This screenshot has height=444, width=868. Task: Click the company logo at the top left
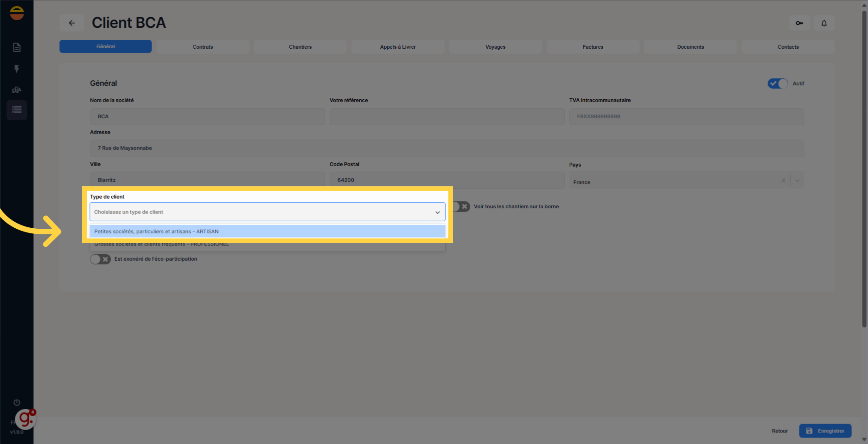[x=17, y=13]
